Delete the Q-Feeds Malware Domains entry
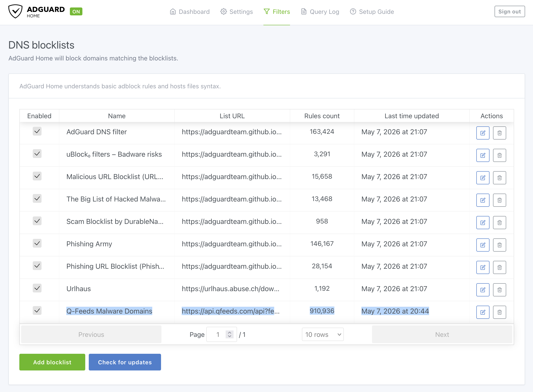 click(499, 312)
